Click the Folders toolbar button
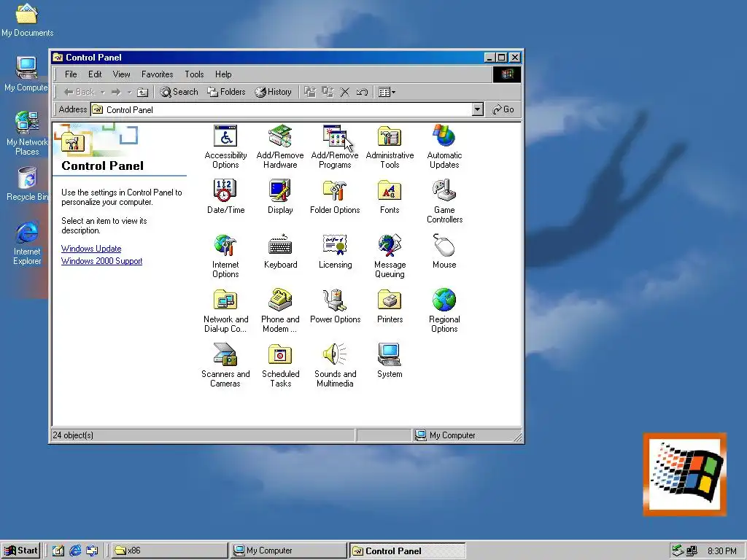Image resolution: width=747 pixels, height=560 pixels. (x=226, y=92)
